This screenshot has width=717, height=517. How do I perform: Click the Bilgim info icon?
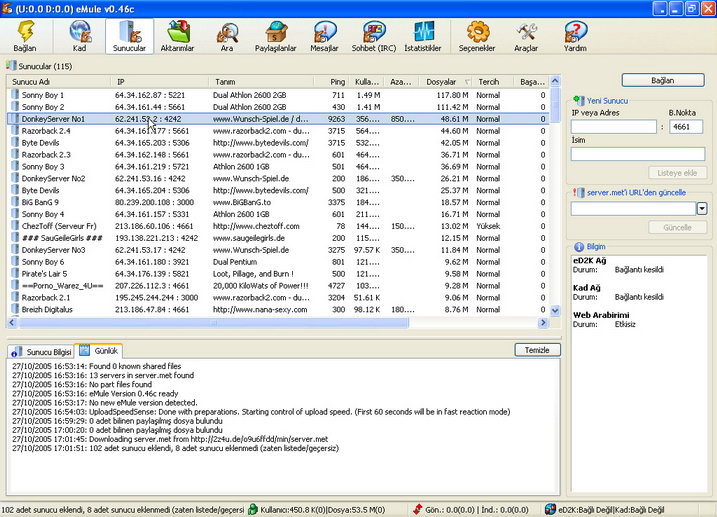tap(579, 247)
